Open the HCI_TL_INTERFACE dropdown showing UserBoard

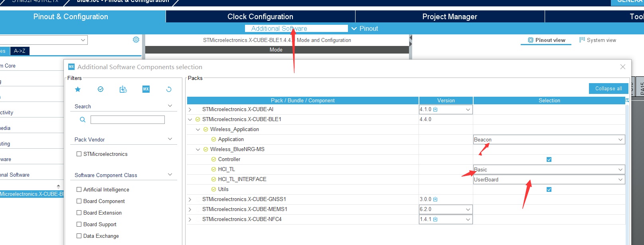[x=549, y=179]
